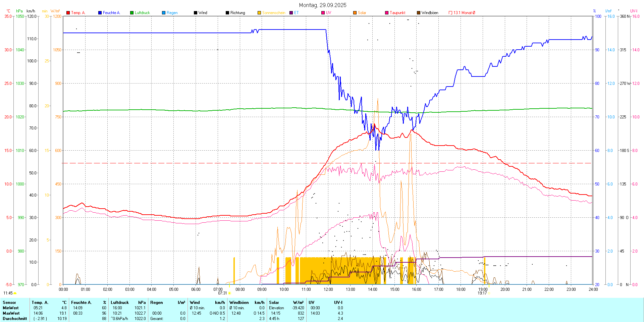This screenshot has width=644, height=322.
Task: Click the chart title Montag, 29.09.2025
Action: pos(323,5)
